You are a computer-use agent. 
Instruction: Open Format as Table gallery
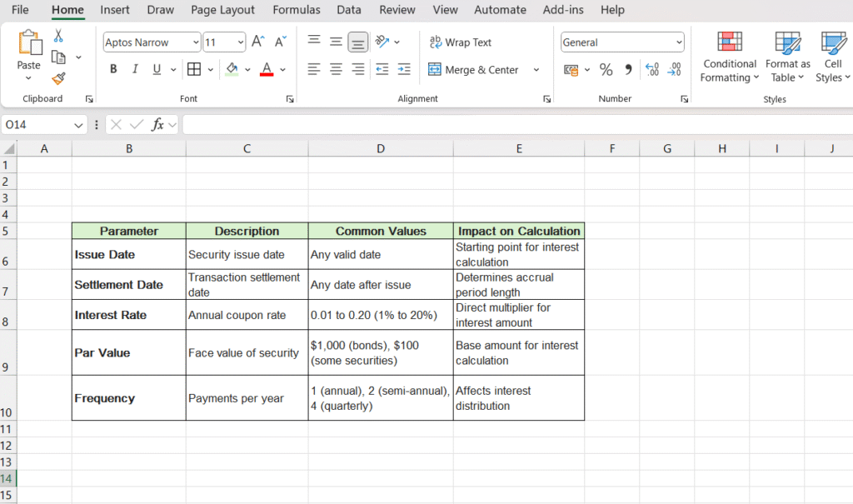coord(788,57)
